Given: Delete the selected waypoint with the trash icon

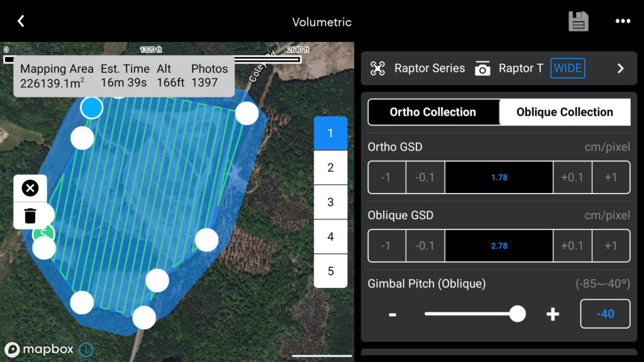Looking at the screenshot, I should pyautogui.click(x=30, y=216).
